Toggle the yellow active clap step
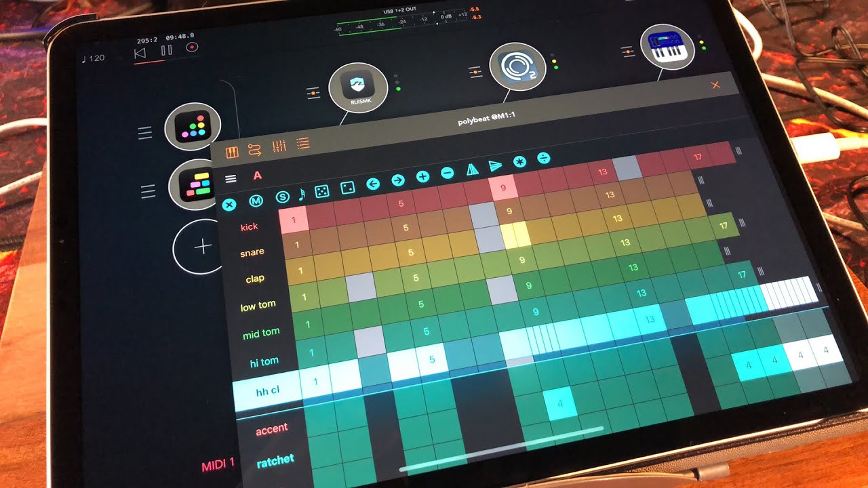This screenshot has width=868, height=488. (515, 234)
